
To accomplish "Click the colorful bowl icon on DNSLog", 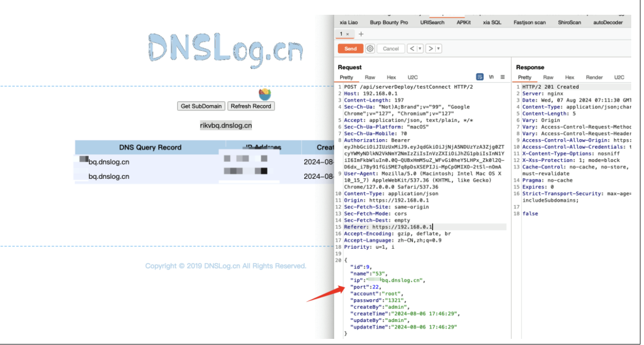I will tap(265, 94).
